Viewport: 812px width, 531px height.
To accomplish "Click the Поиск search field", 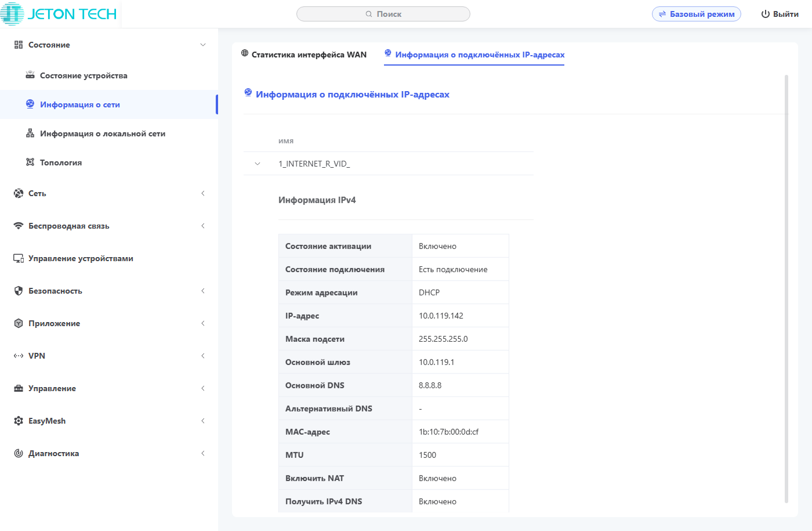I will pyautogui.click(x=383, y=14).
